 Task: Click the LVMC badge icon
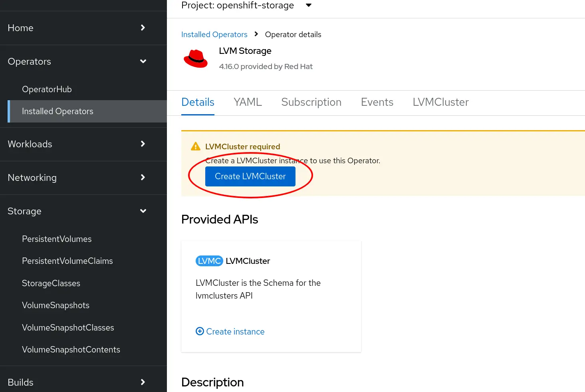coord(209,261)
